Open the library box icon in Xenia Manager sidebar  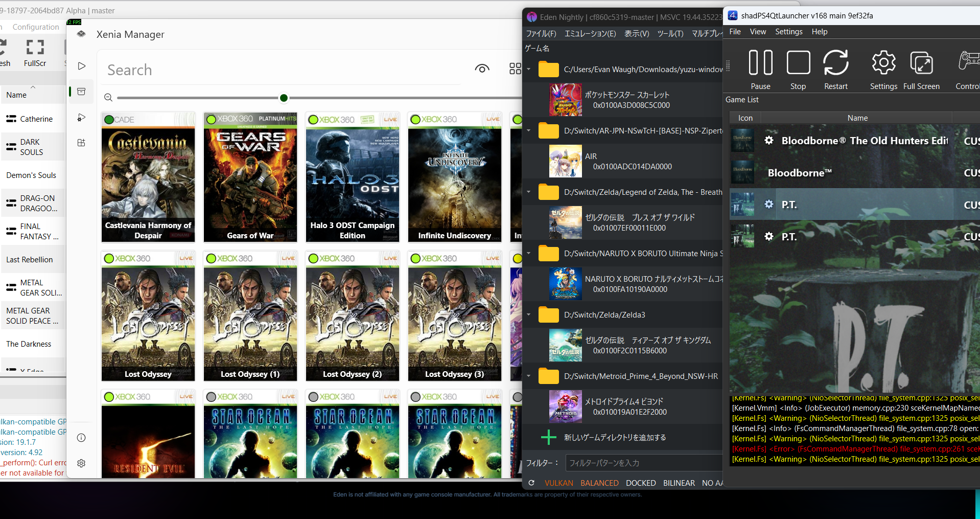pos(81,92)
